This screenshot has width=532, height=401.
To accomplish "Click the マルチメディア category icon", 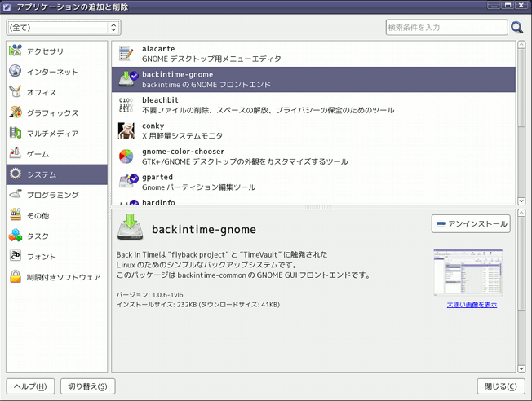I will click(16, 133).
